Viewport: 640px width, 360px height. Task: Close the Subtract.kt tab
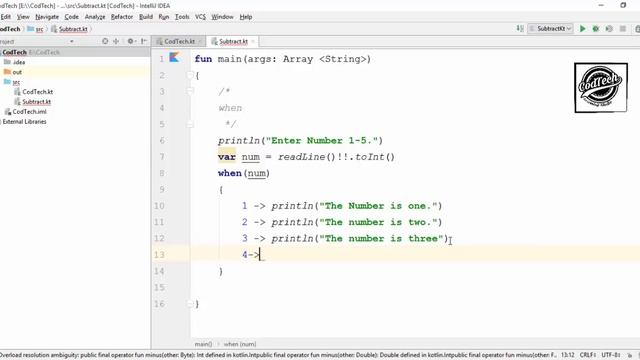[x=253, y=42]
